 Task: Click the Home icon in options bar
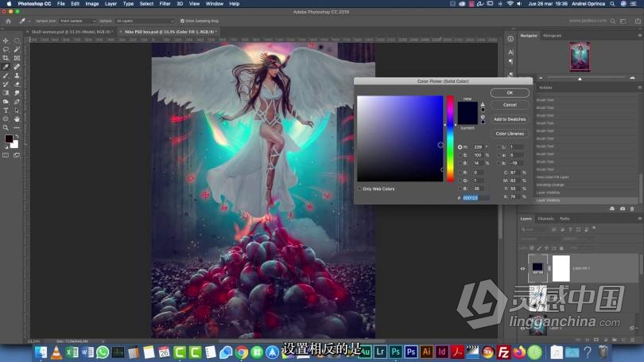pyautogui.click(x=8, y=21)
